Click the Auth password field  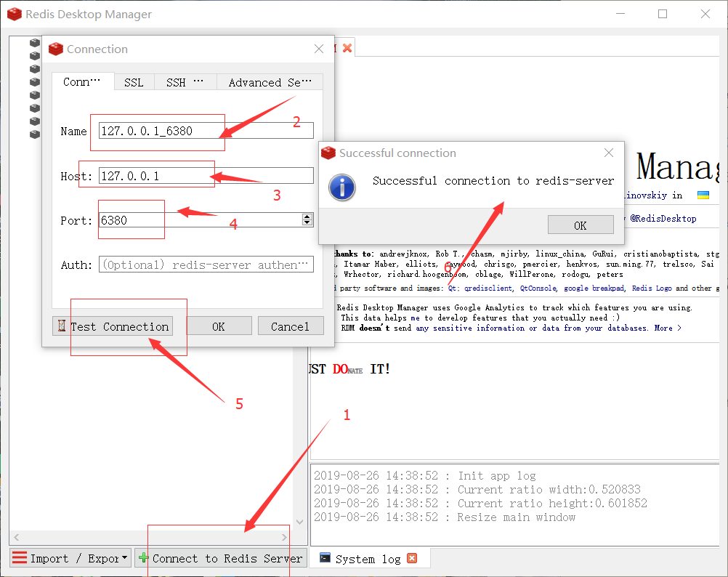(206, 264)
